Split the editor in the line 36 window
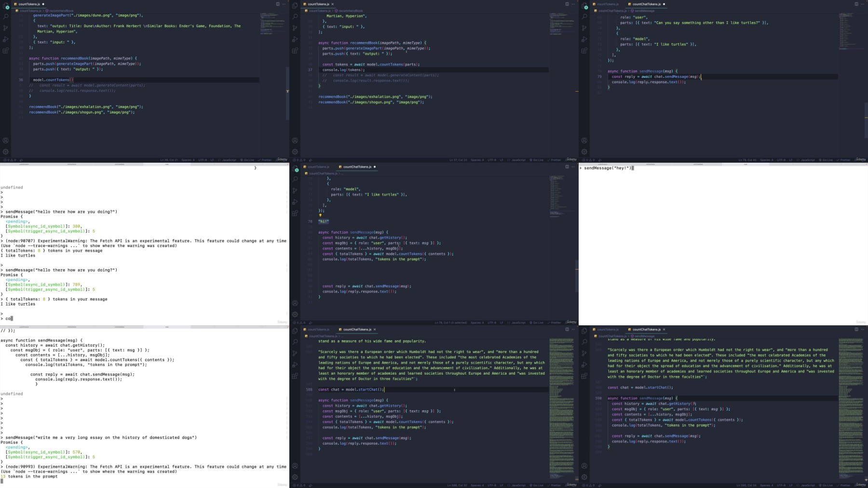The height and width of the screenshot is (488, 868). [278, 4]
